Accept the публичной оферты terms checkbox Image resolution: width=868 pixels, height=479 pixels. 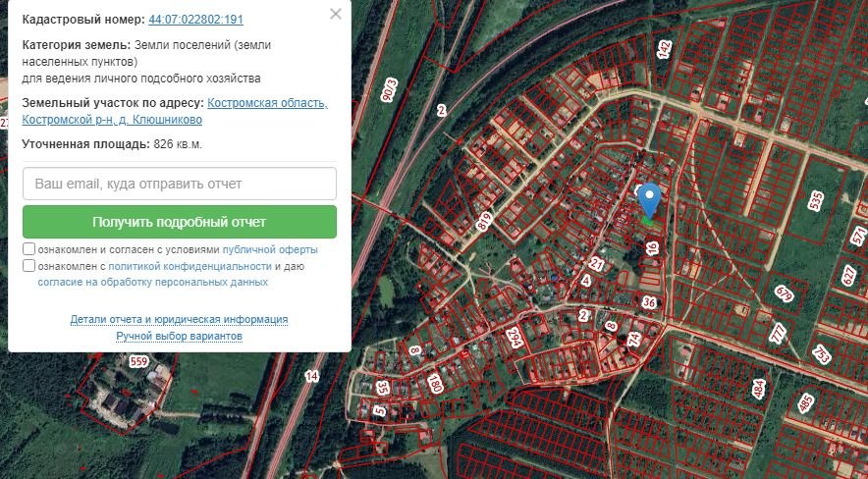pos(29,249)
